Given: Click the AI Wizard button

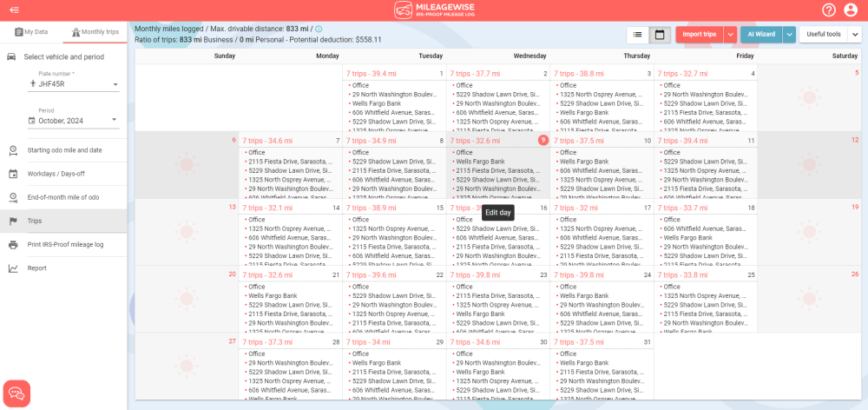Looking at the screenshot, I should point(761,34).
